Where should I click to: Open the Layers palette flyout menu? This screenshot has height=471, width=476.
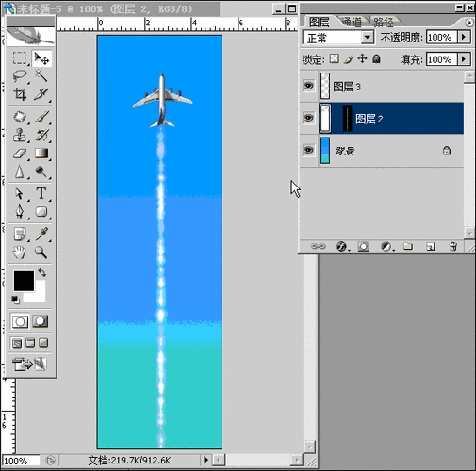[468, 23]
